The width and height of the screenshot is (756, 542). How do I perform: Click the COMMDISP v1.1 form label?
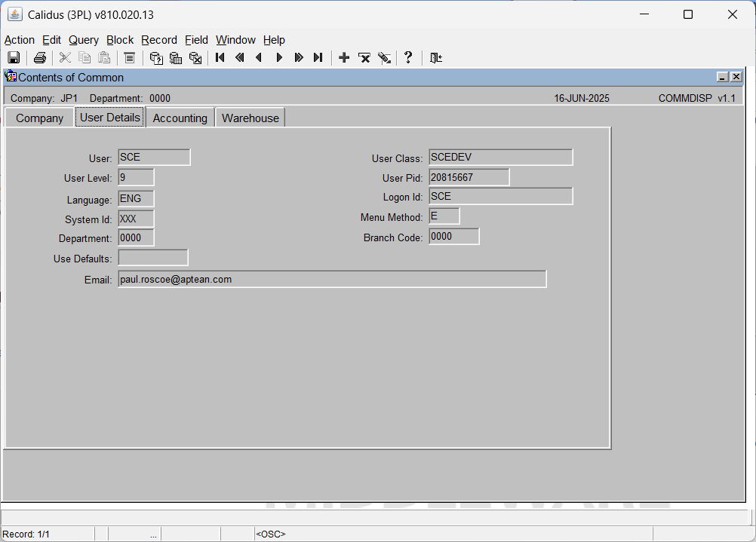point(696,98)
